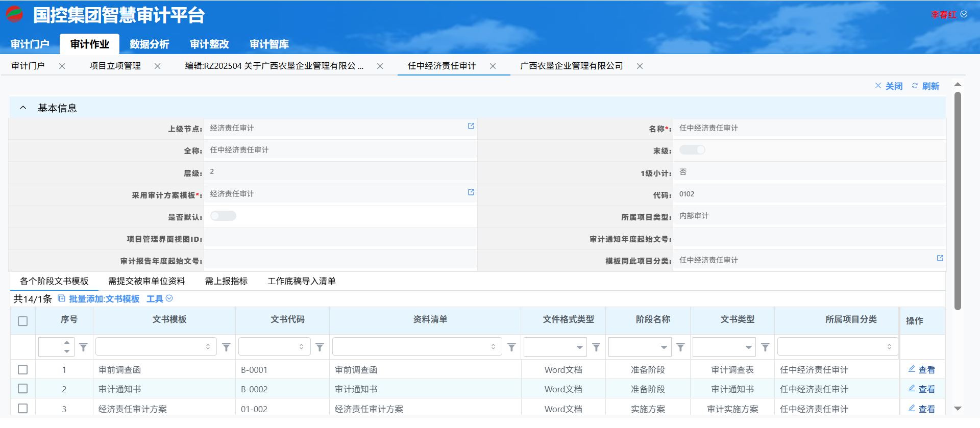Collapse the 基本信息 section

(x=23, y=108)
